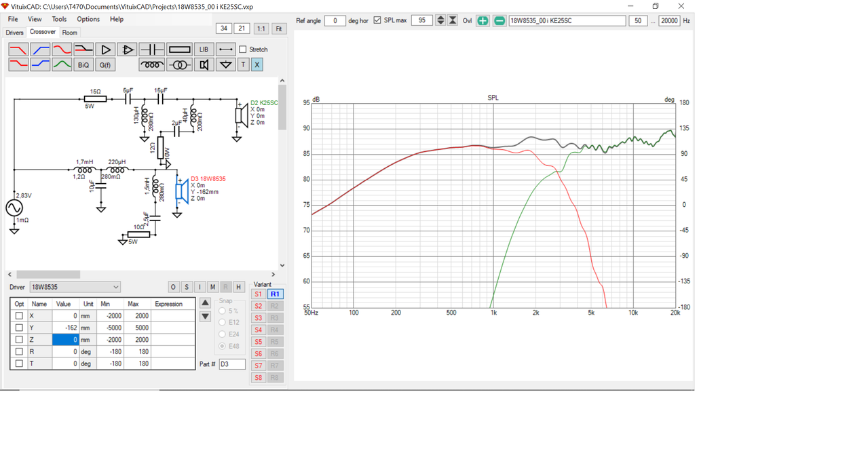Screen dimensions: 868x470
Task: Open the File menu
Action: pyautogui.click(x=13, y=19)
